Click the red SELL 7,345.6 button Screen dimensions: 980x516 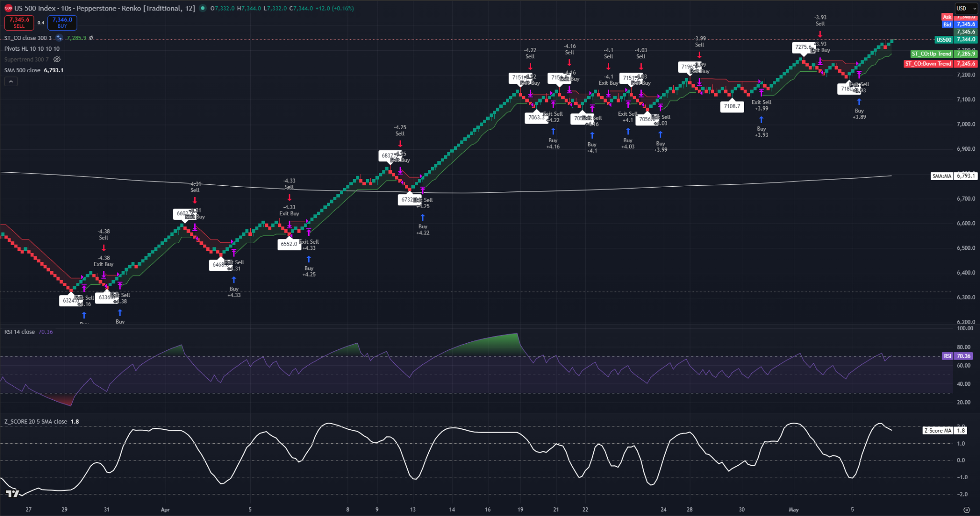[x=19, y=22]
